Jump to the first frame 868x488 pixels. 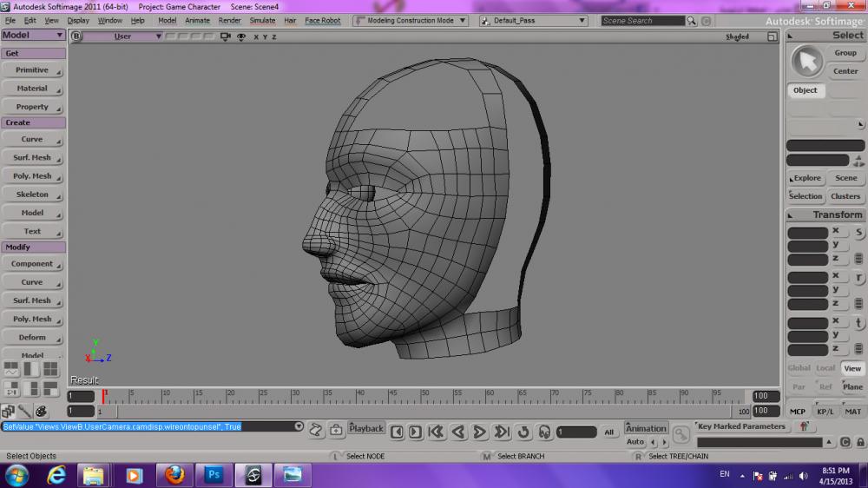(x=437, y=432)
